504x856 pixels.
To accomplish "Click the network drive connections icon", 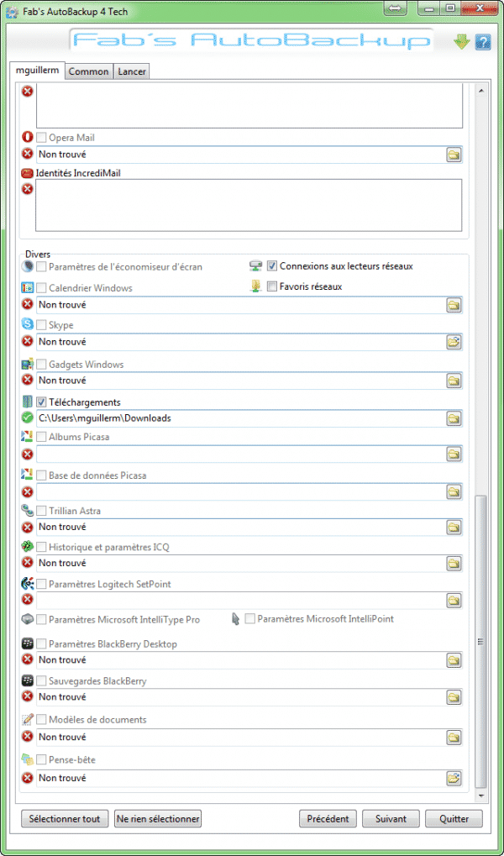I will point(255,266).
